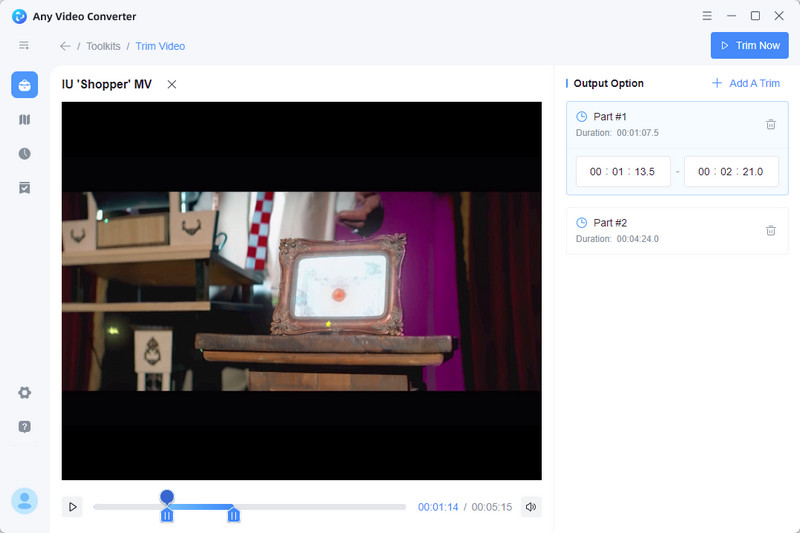Add a new trim segment
Image resolution: width=800 pixels, height=533 pixels.
tap(746, 83)
